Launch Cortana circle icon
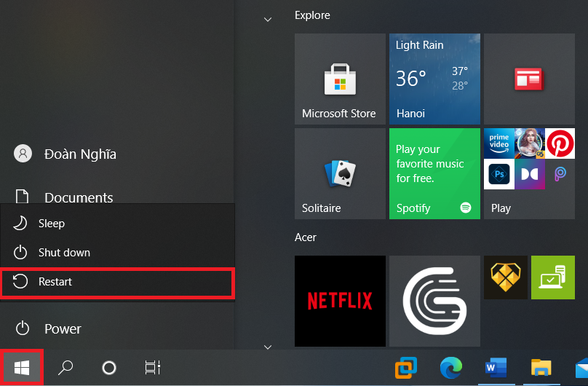 click(109, 368)
